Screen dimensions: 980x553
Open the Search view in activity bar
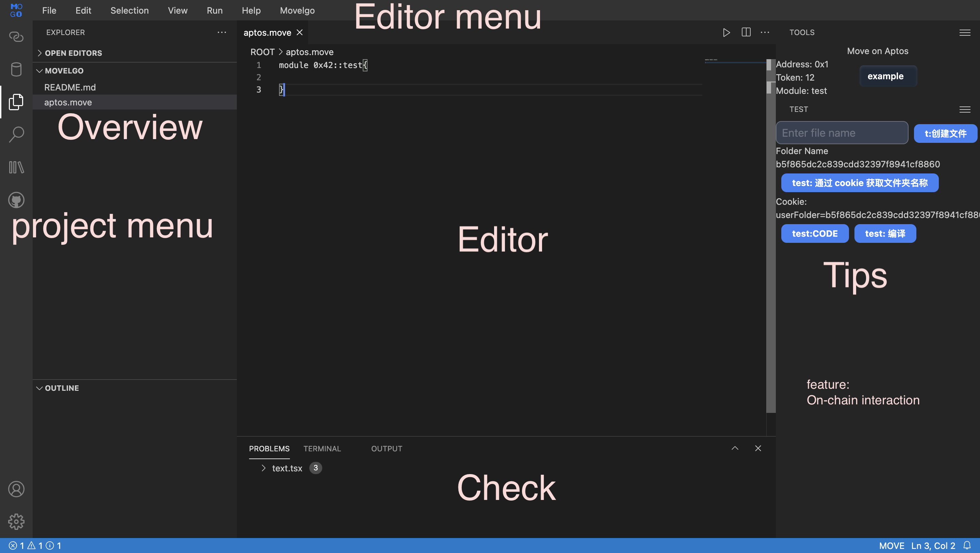pos(16,134)
